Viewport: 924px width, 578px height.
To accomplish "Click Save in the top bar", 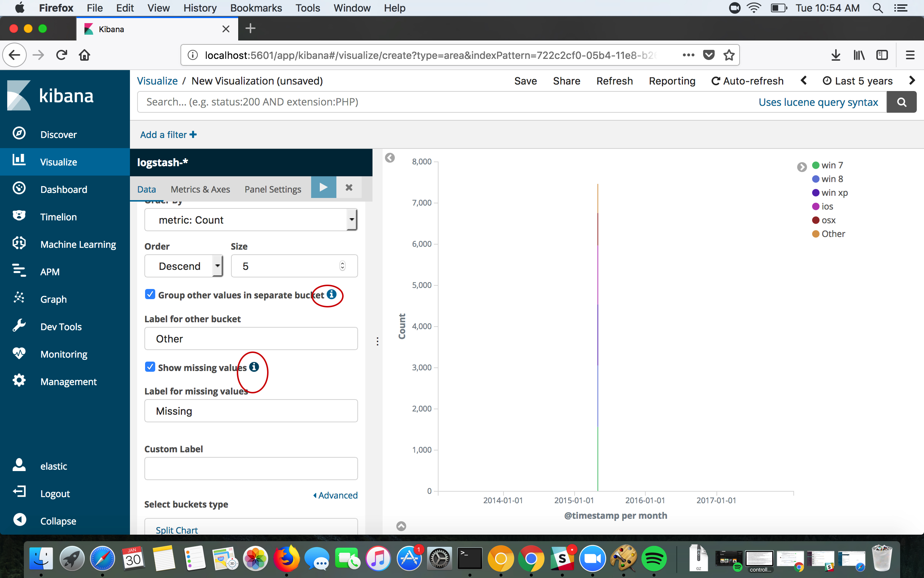I will 526,81.
